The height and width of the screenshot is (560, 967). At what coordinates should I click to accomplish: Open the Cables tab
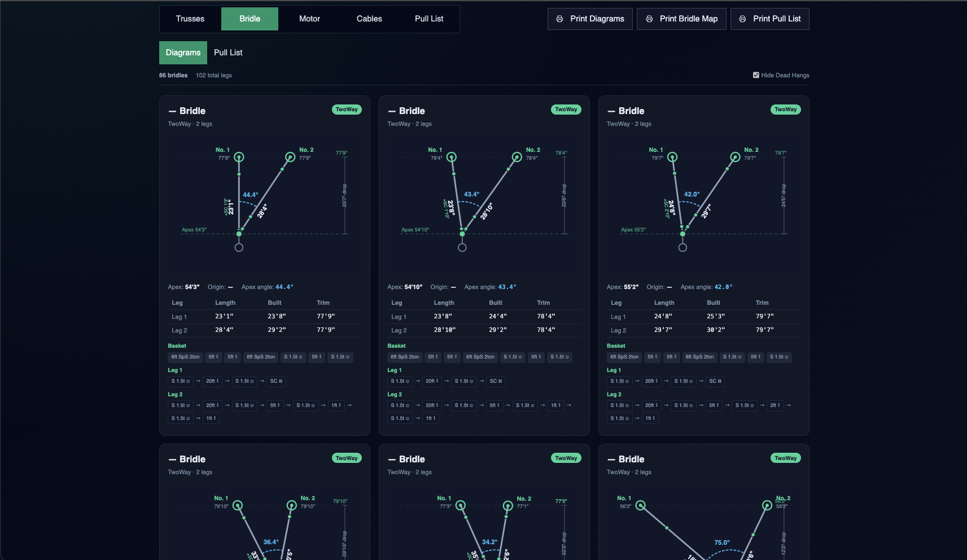tap(369, 19)
